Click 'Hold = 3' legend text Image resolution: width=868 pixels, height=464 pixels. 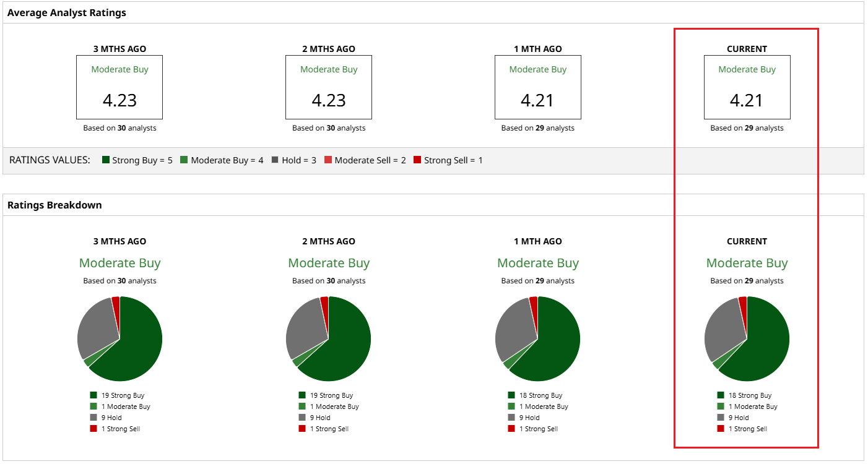pos(299,160)
